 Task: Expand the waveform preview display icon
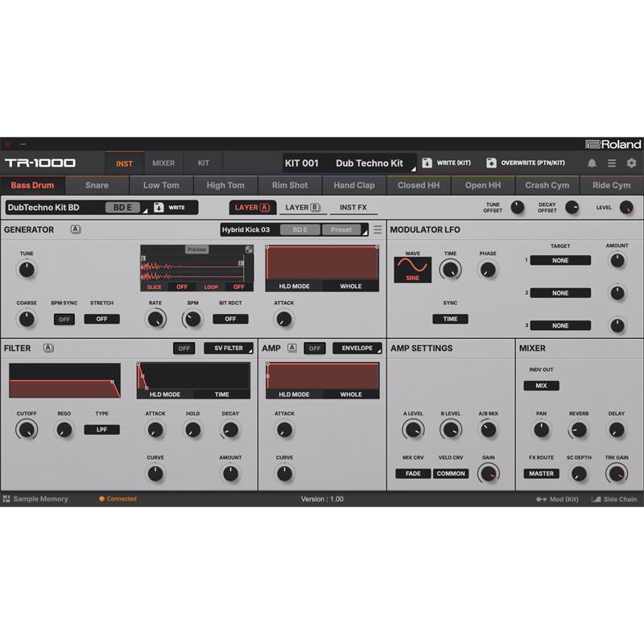pyautogui.click(x=249, y=250)
